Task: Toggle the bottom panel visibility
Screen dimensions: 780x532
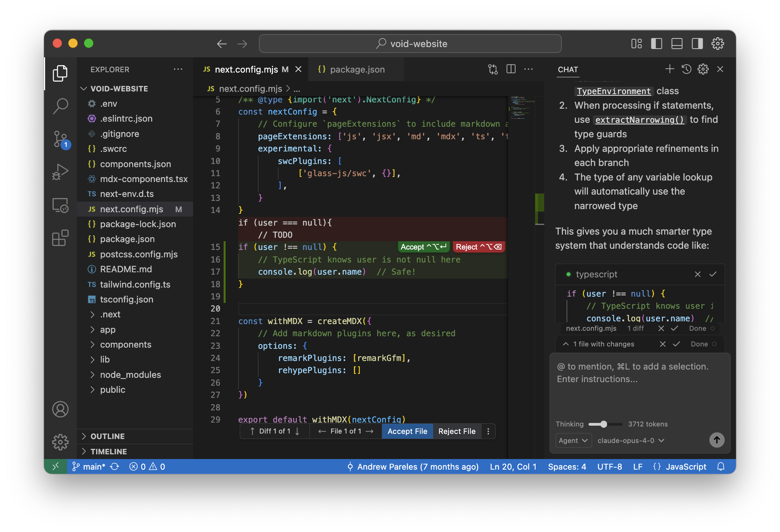Action: (677, 44)
